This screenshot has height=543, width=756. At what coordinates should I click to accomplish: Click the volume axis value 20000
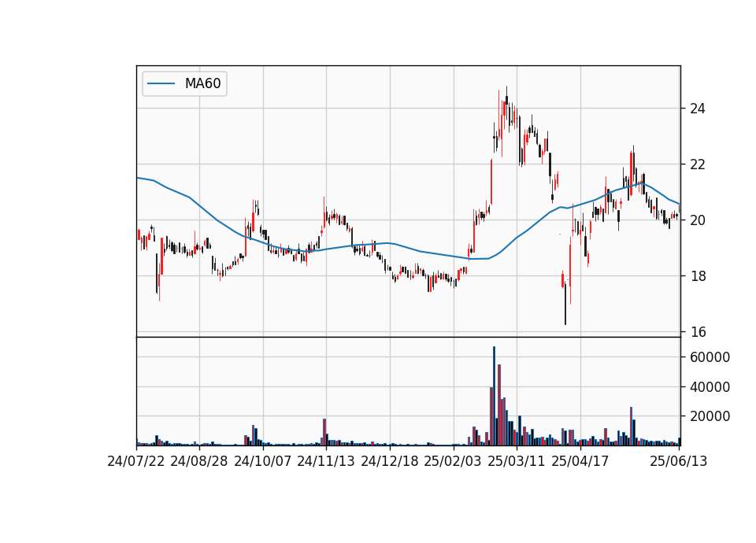(710, 417)
